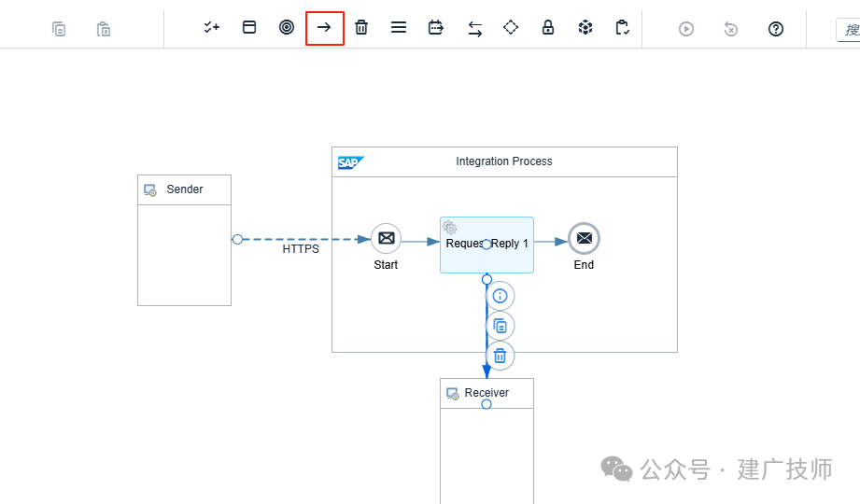Open the security lock icon
Viewport: 860px width, 504px height.
point(548,27)
